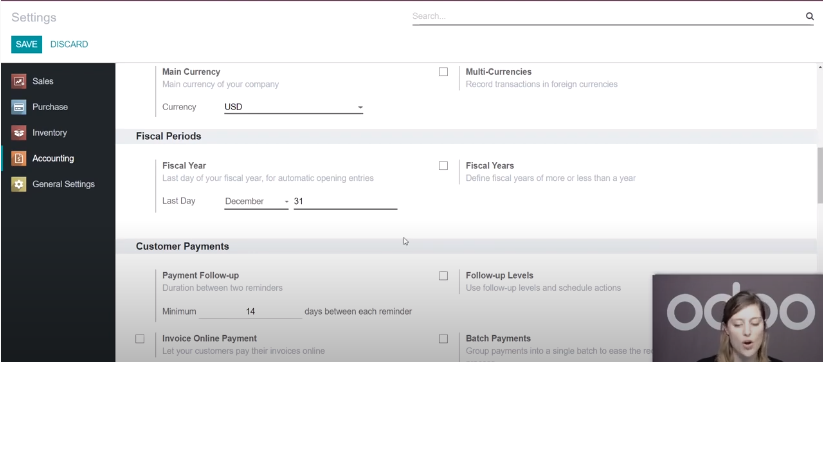Open the USD currency dropdown
Image resolution: width=823 pixels, height=460 pixels.
click(x=292, y=107)
